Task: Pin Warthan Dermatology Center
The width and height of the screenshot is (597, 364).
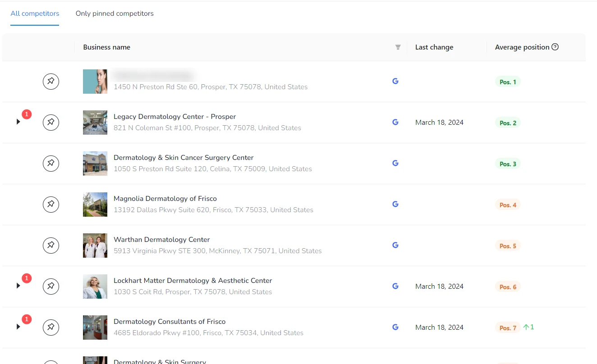Action: 51,246
